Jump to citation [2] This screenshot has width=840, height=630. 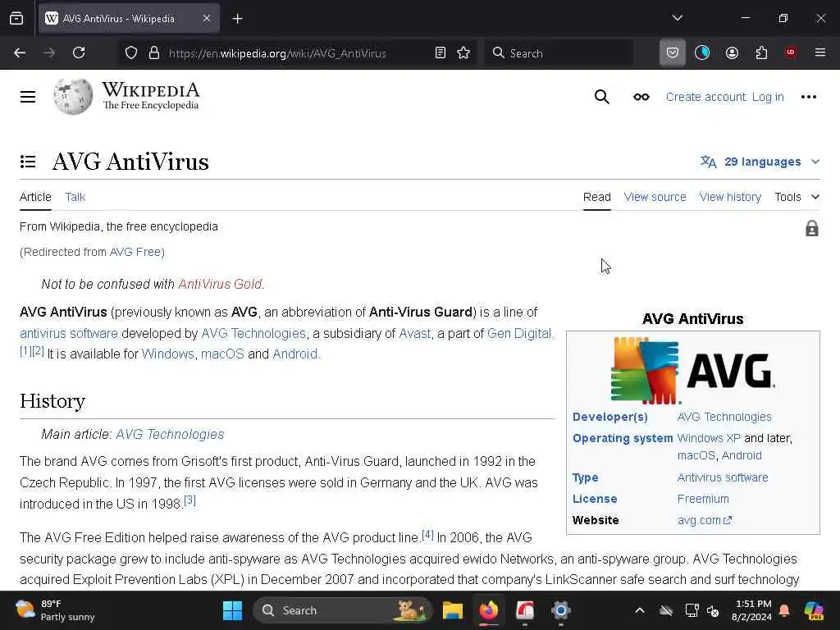(38, 351)
